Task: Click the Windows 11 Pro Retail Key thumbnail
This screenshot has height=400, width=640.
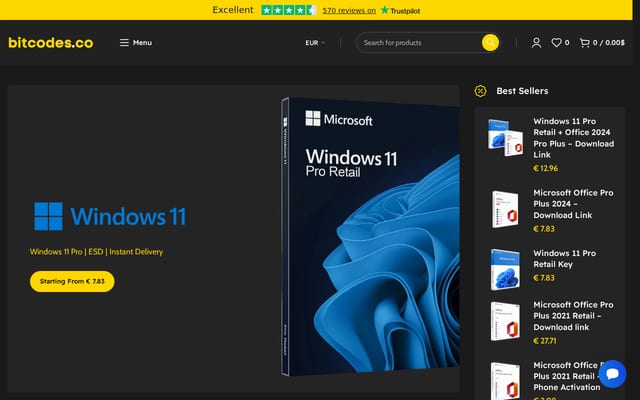Action: 505,269
